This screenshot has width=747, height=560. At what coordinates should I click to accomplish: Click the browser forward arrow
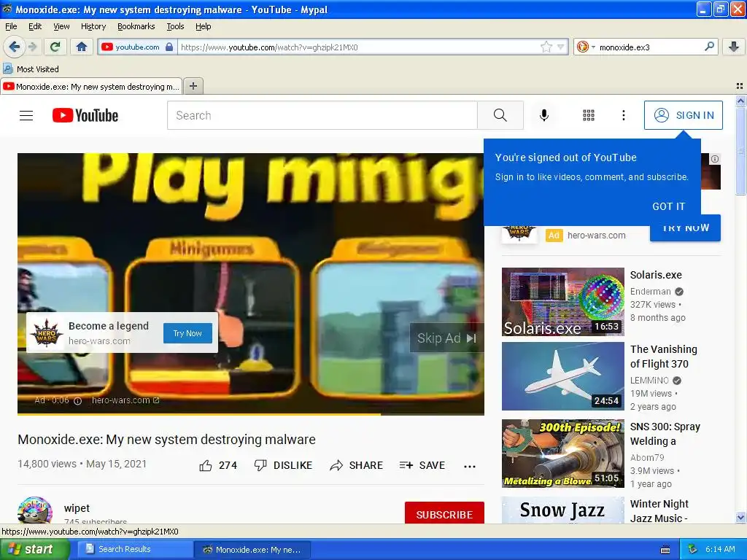(32, 47)
